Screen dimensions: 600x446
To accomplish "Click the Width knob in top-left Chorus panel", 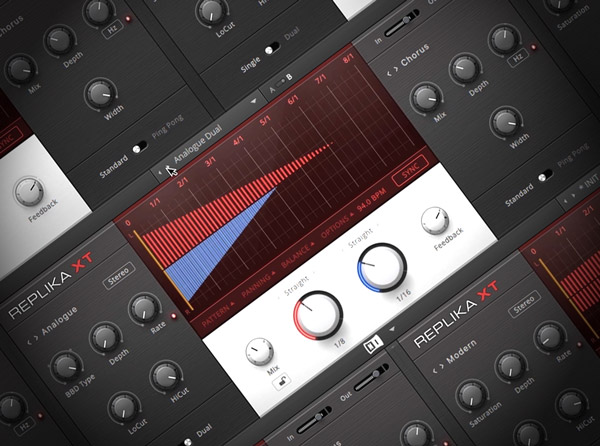I will click(100, 94).
